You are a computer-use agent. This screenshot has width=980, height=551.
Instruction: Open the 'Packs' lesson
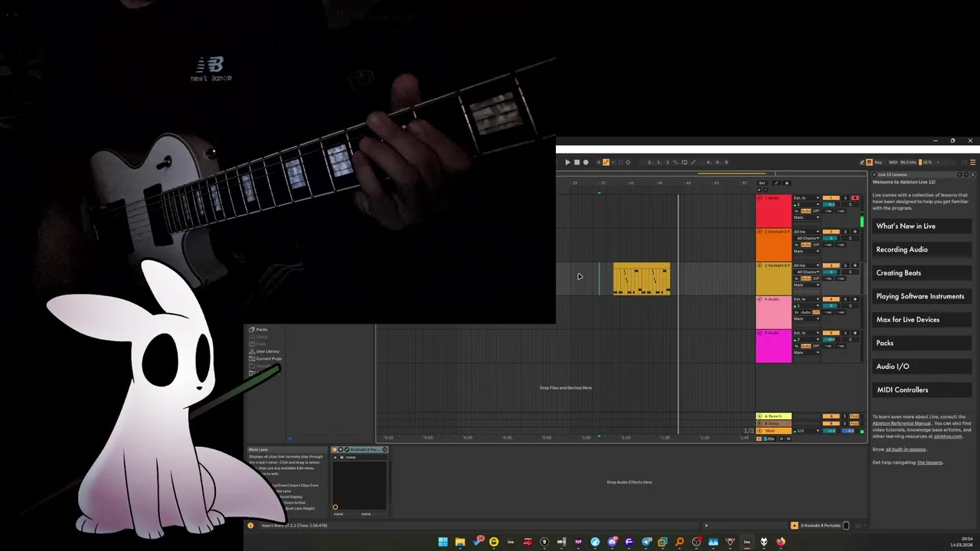(x=922, y=343)
